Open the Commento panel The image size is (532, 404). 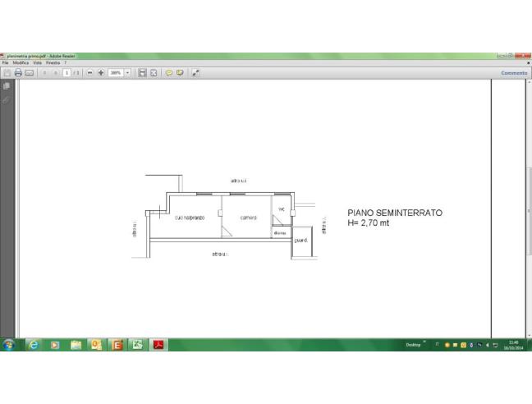point(514,72)
